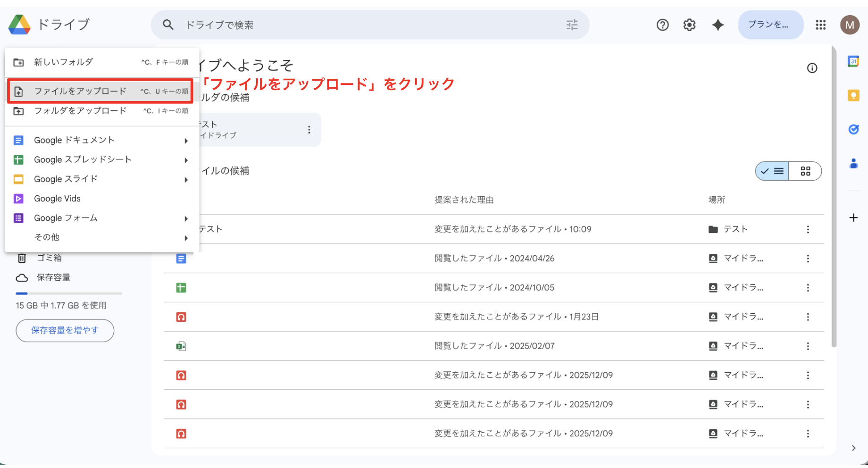
Task: Open more actions for 10:09 file row
Action: 808,229
